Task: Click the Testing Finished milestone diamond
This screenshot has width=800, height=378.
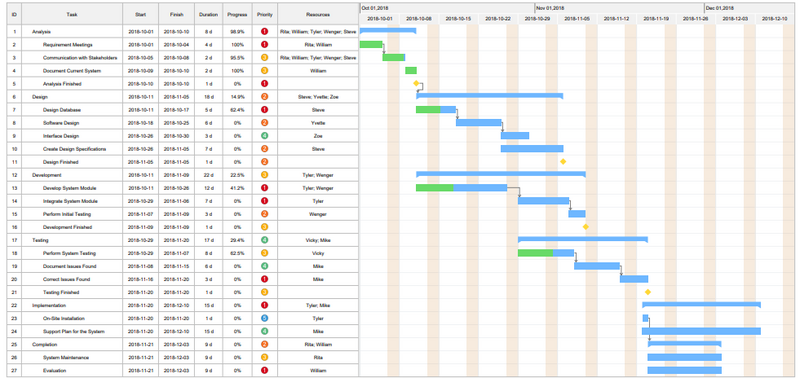Action: click(x=647, y=292)
